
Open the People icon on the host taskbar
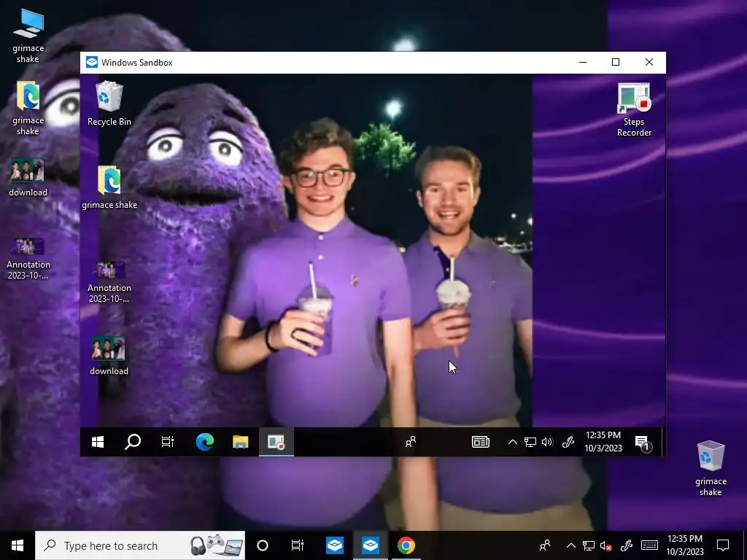(544, 545)
